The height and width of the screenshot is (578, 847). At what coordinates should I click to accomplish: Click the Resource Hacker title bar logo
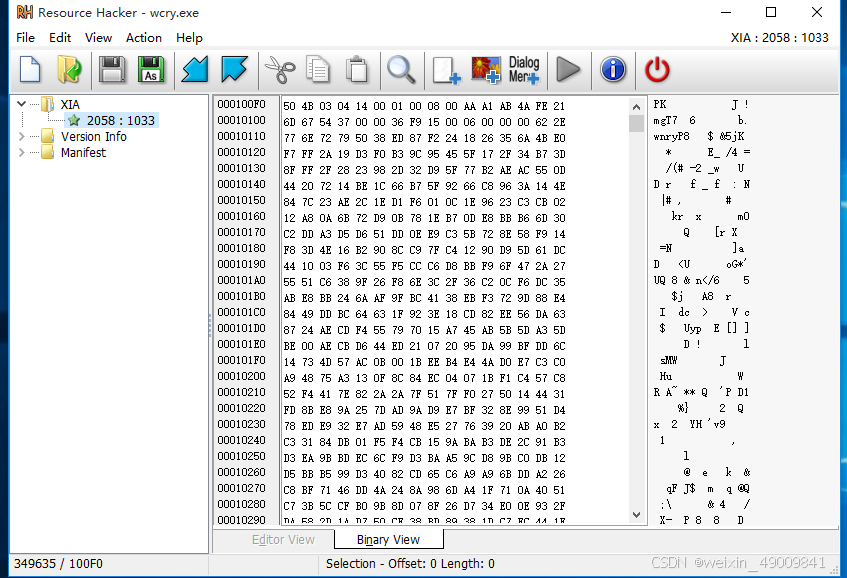coord(24,12)
